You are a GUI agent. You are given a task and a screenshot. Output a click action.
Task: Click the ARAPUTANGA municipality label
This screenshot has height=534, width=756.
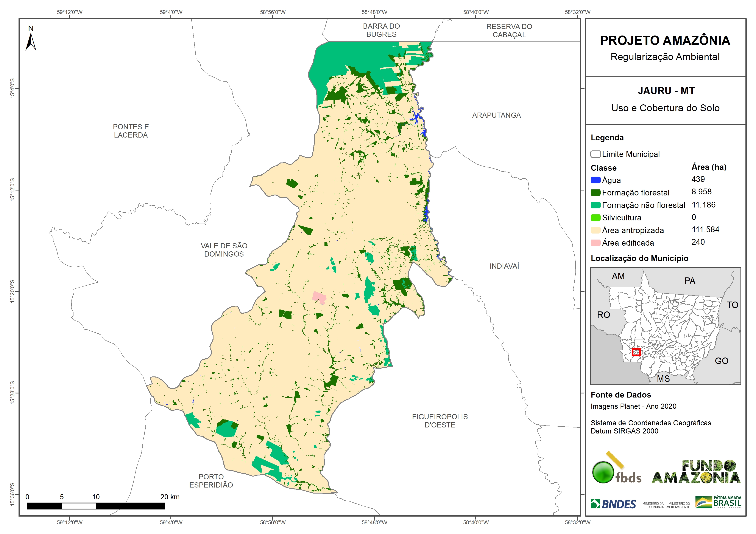[496, 115]
